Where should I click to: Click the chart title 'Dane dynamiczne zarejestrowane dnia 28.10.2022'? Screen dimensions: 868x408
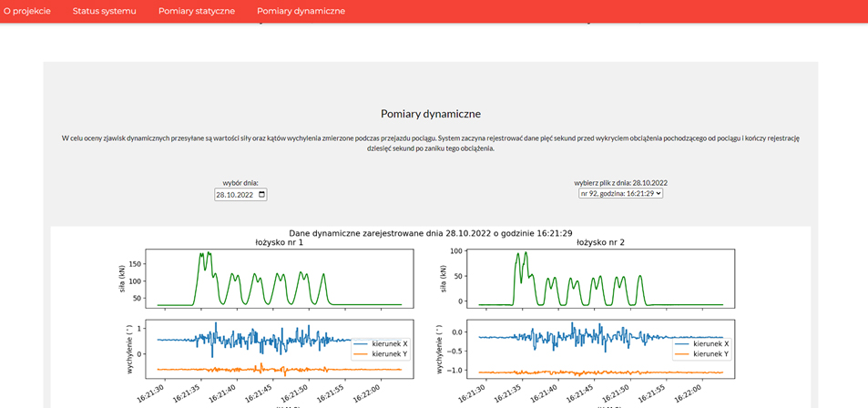click(431, 234)
